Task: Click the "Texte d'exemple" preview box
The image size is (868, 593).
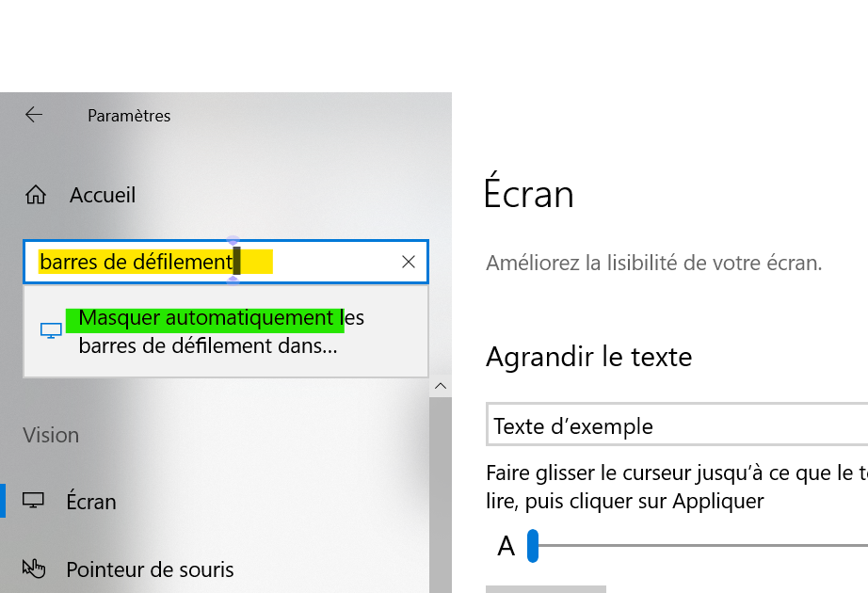Action: click(676, 426)
